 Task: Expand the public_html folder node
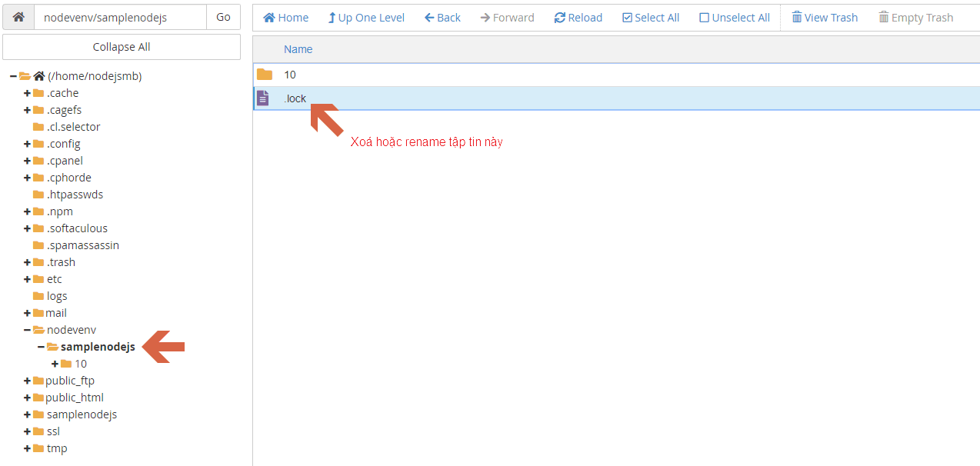pos(28,398)
